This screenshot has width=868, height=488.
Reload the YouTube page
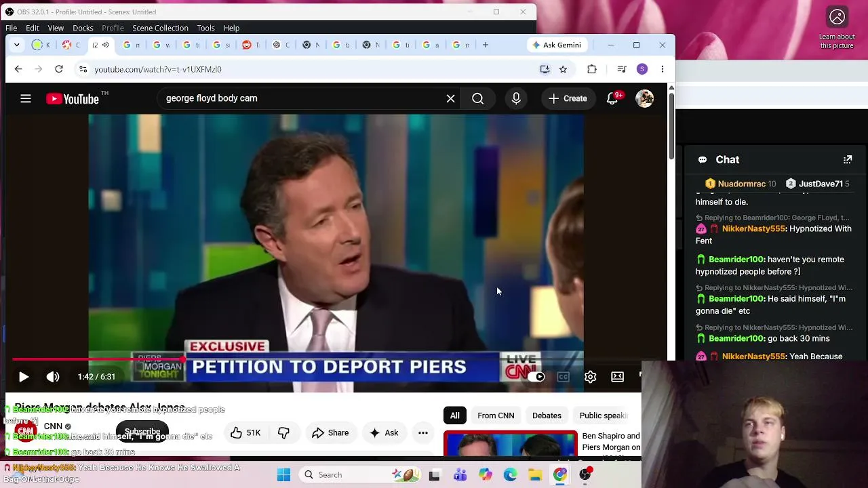(59, 69)
